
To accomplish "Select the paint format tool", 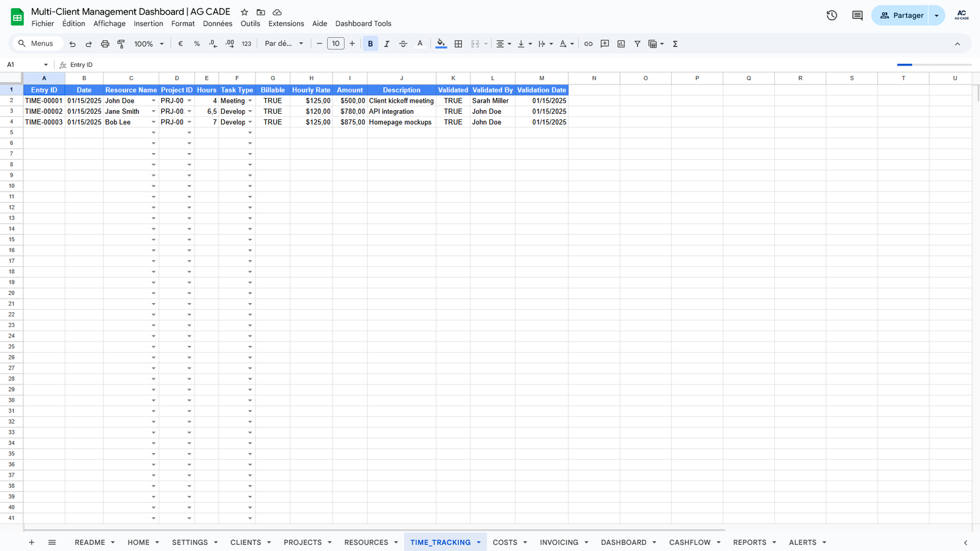I will point(121,44).
